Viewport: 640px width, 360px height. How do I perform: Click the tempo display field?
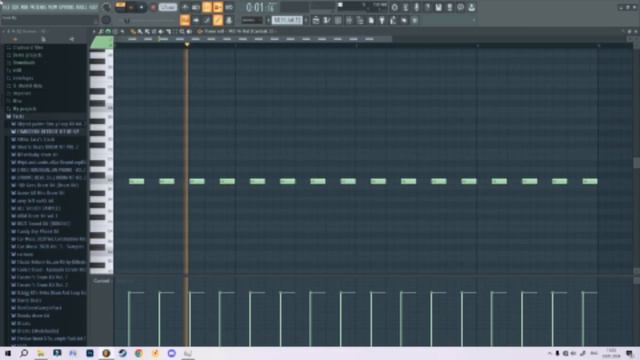168,7
